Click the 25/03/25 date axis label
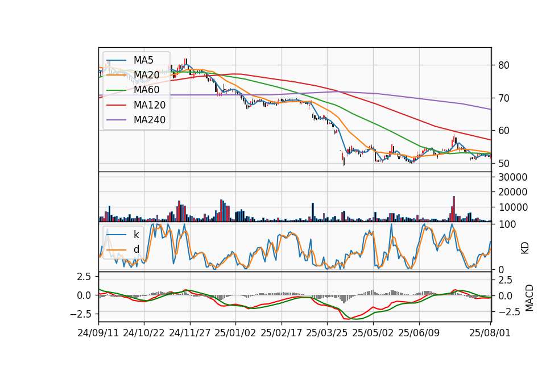The width and height of the screenshot is (546, 392). (x=327, y=333)
